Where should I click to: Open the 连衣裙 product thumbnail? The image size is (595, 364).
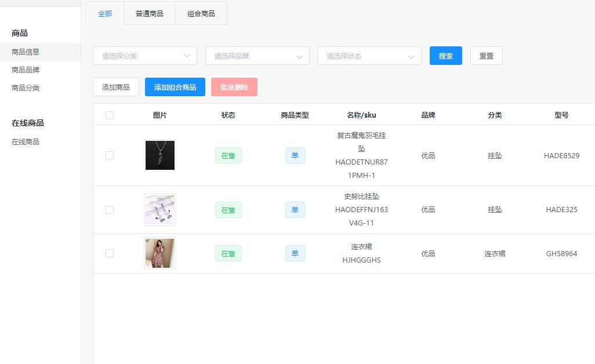[x=159, y=253]
